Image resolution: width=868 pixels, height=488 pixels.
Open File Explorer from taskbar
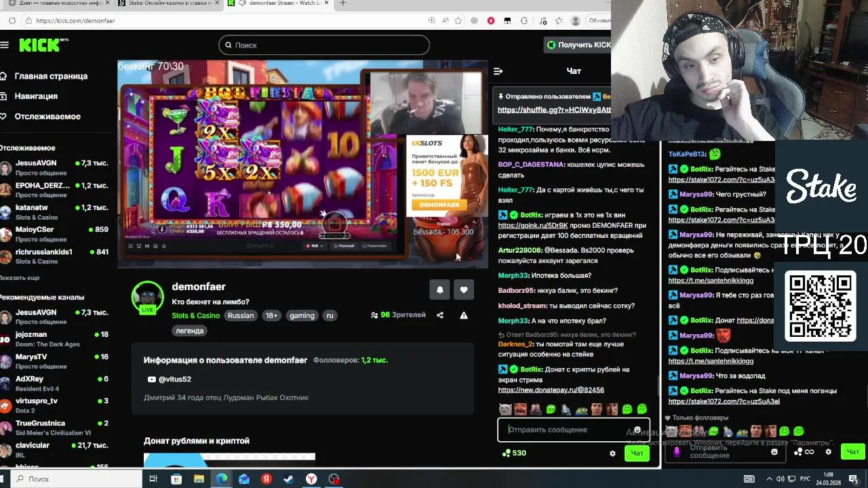coord(199,479)
